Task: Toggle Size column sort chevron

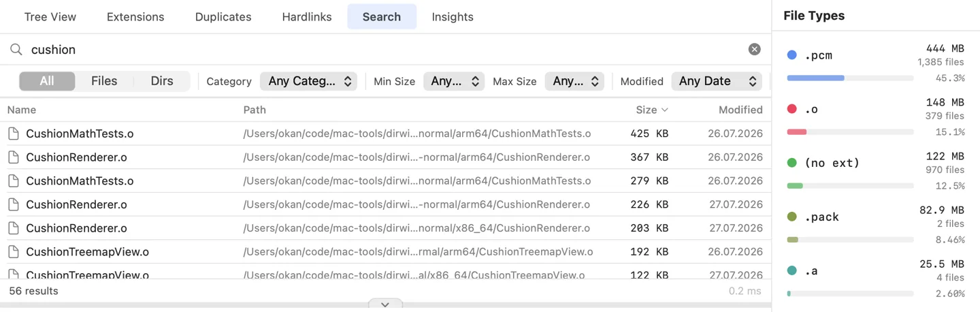Action: pos(665,110)
